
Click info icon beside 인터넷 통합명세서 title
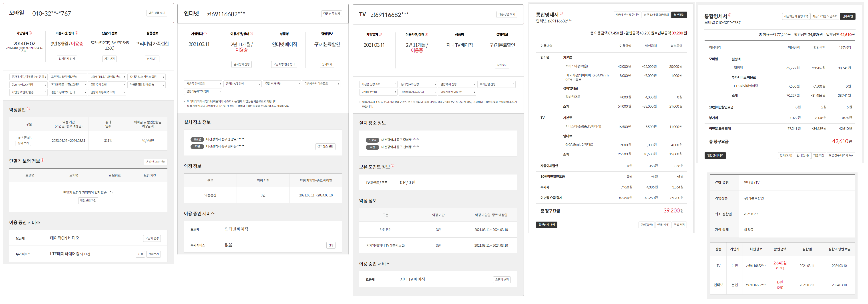coord(561,14)
